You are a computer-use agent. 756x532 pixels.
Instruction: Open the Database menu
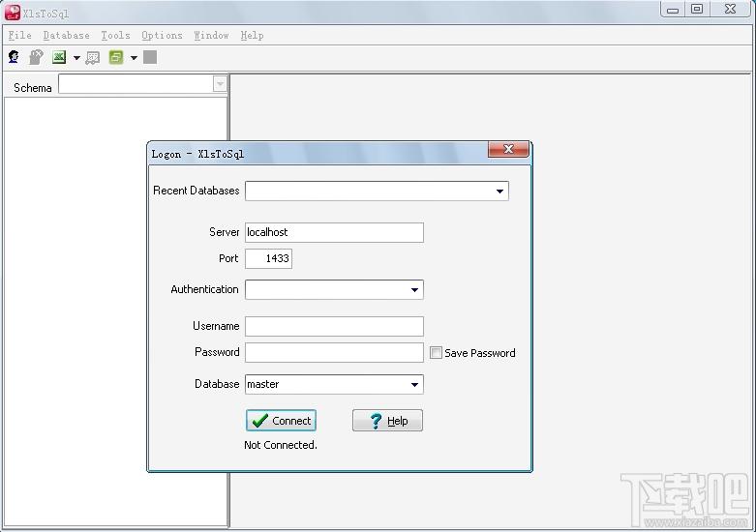66,35
